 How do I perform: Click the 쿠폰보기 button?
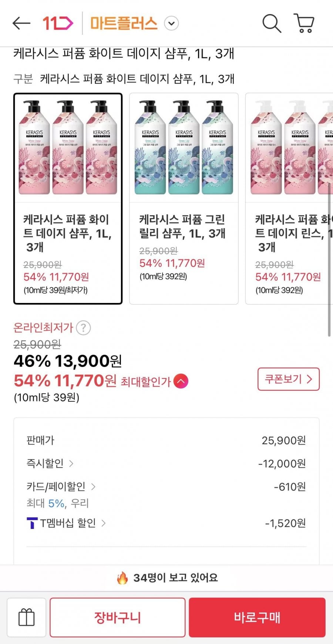(288, 379)
